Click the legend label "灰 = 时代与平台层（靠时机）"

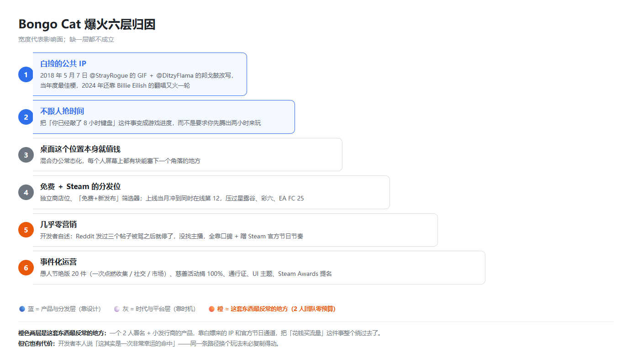[159, 309]
